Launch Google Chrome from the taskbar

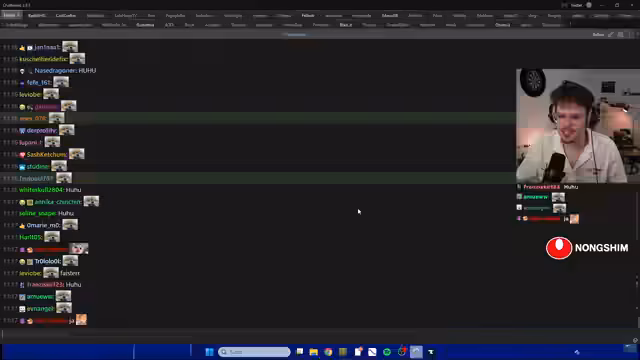pyautogui.click(x=328, y=352)
